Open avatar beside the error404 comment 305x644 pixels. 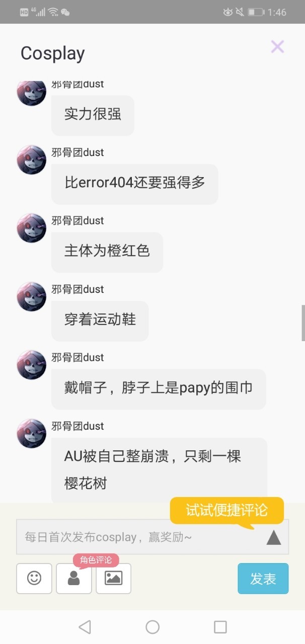pos(32,160)
